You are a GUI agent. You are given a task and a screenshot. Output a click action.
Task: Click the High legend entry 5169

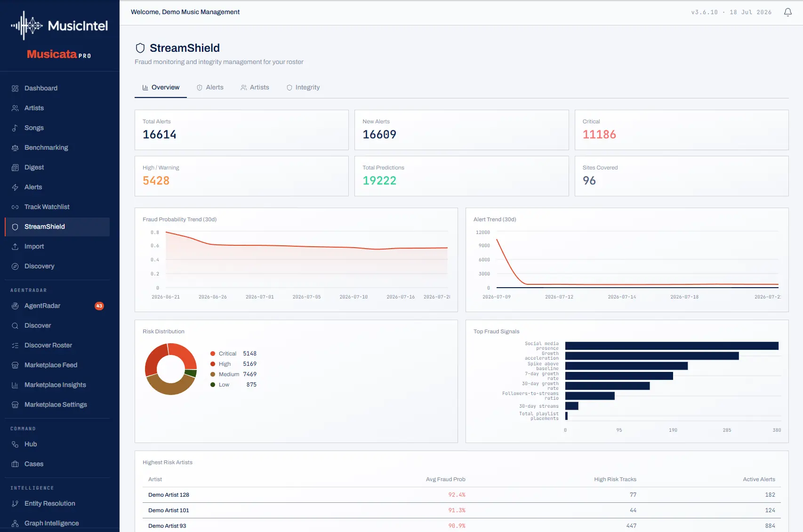point(233,364)
